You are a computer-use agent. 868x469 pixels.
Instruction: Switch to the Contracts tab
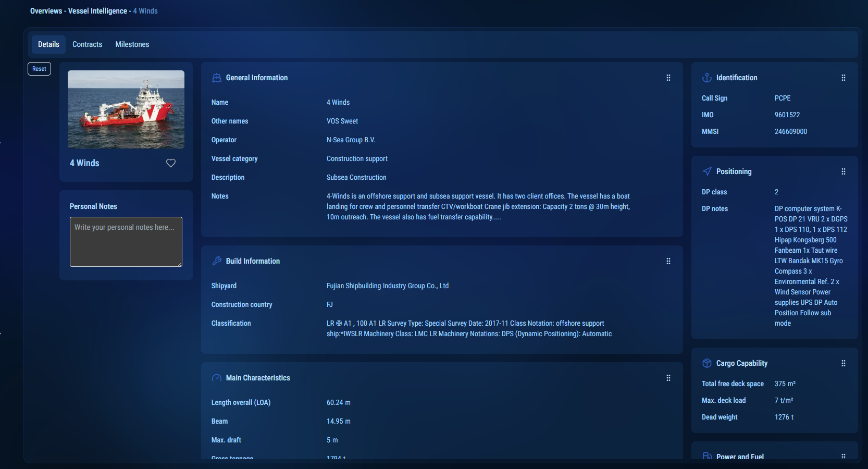click(87, 44)
